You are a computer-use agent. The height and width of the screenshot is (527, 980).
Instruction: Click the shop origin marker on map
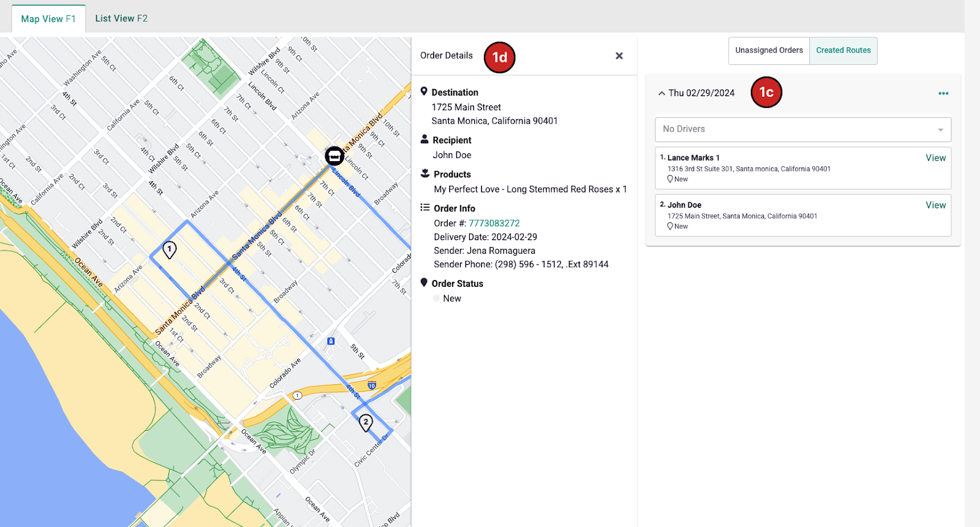[334, 156]
